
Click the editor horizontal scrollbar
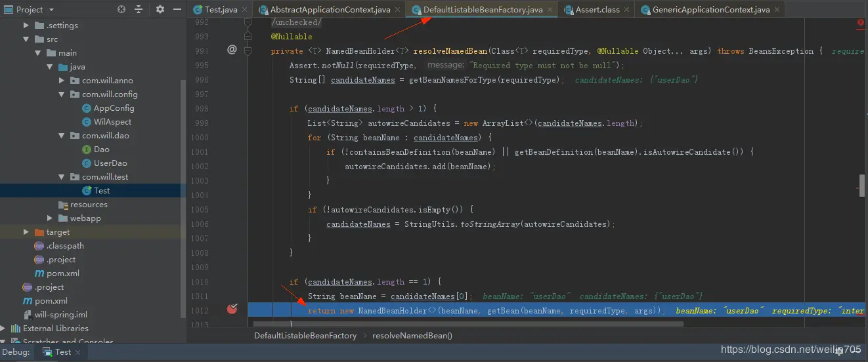click(468, 323)
